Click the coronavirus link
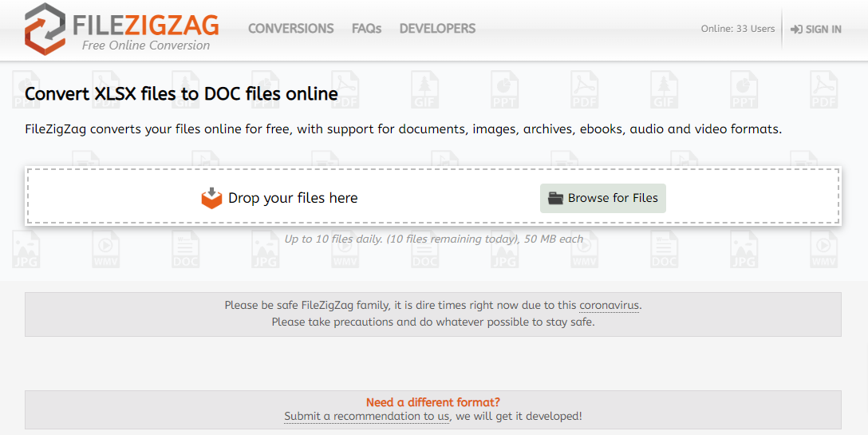 point(609,306)
